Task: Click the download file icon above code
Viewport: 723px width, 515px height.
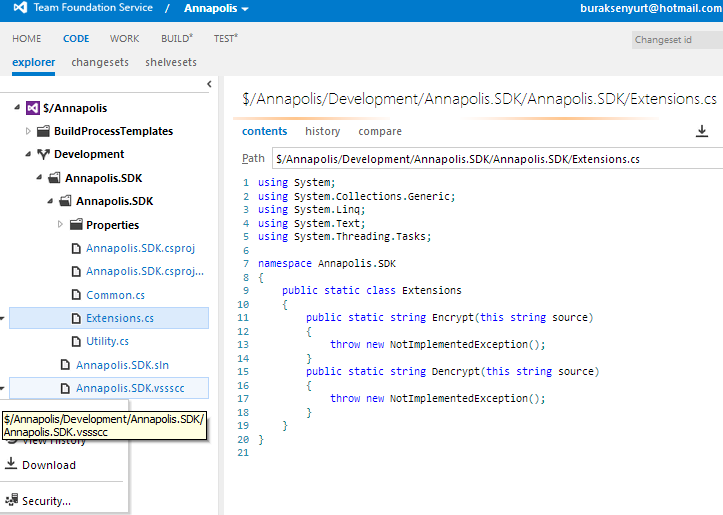Action: (x=701, y=131)
